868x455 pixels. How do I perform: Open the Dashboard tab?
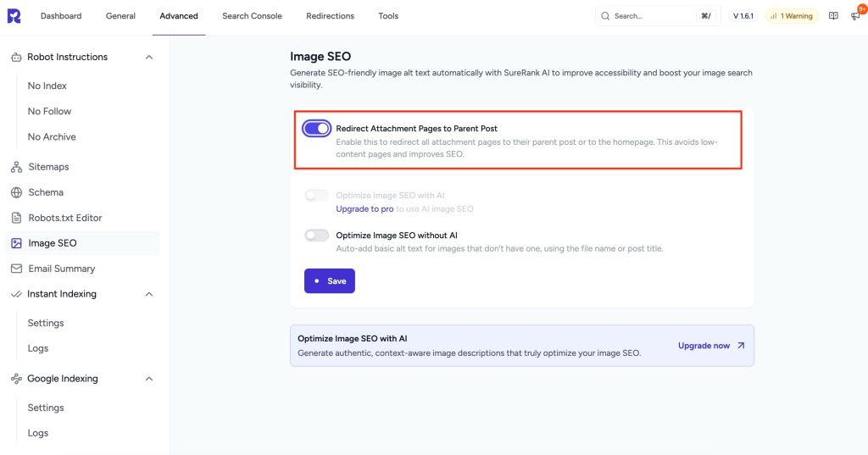[x=61, y=16]
